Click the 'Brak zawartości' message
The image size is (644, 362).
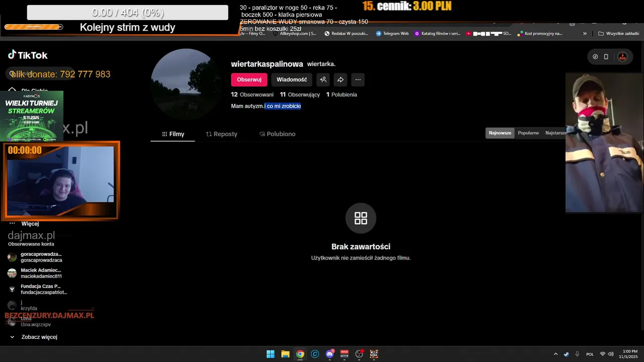coord(361,247)
